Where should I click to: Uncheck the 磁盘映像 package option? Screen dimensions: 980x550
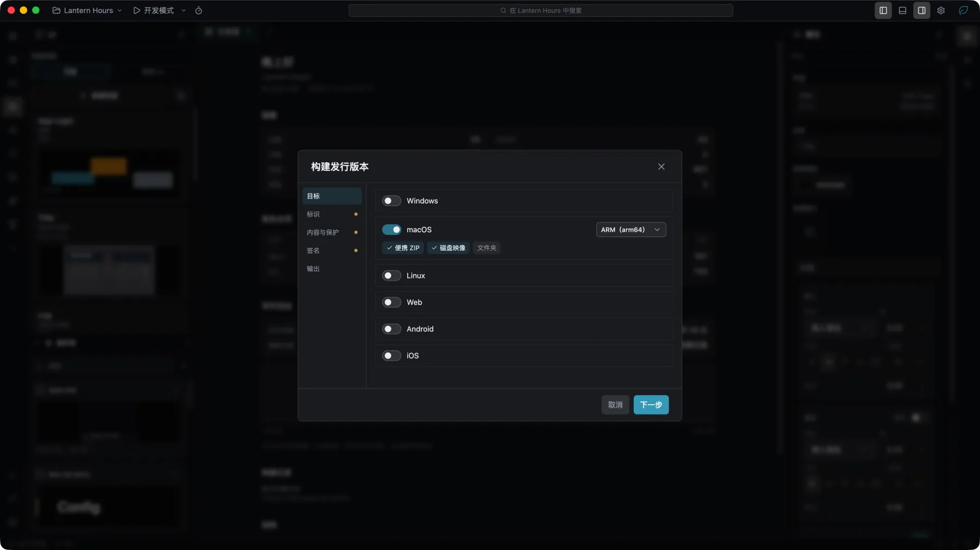(449, 248)
